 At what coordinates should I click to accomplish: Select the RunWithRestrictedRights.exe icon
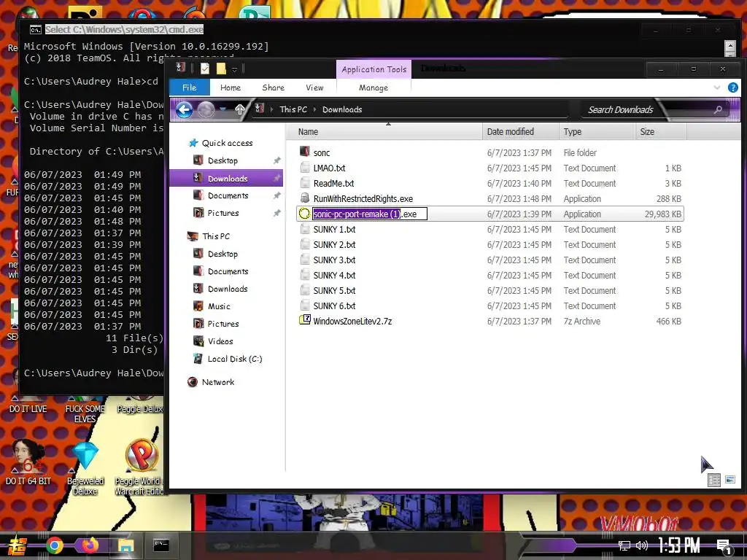[x=305, y=198]
